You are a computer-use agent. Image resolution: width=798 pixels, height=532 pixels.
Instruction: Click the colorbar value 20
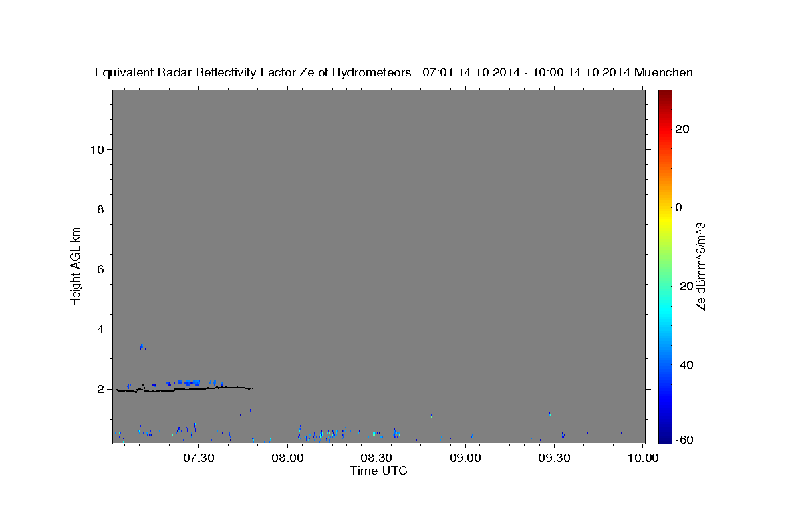[x=682, y=129]
